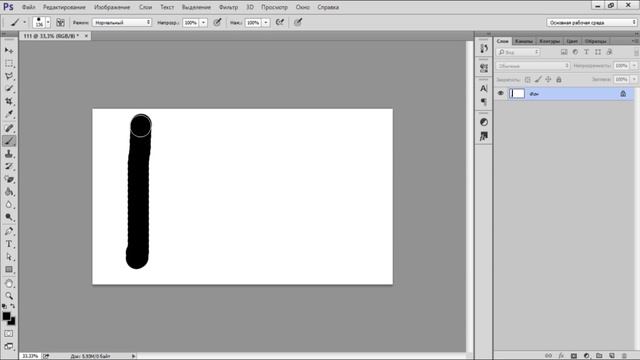640x360 pixels.
Task: Open the Properties panel icon
Action: 484,68
